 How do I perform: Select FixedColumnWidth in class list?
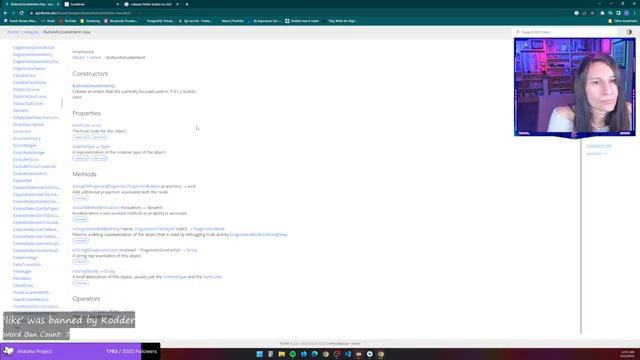[x=31, y=293]
